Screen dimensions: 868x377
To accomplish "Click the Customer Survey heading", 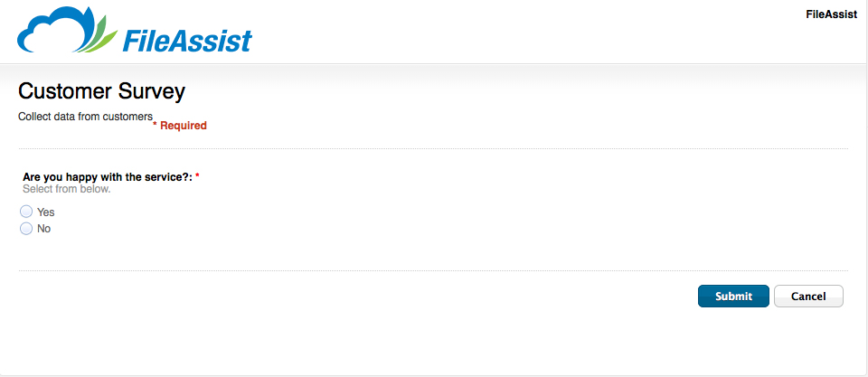I will pos(102,91).
